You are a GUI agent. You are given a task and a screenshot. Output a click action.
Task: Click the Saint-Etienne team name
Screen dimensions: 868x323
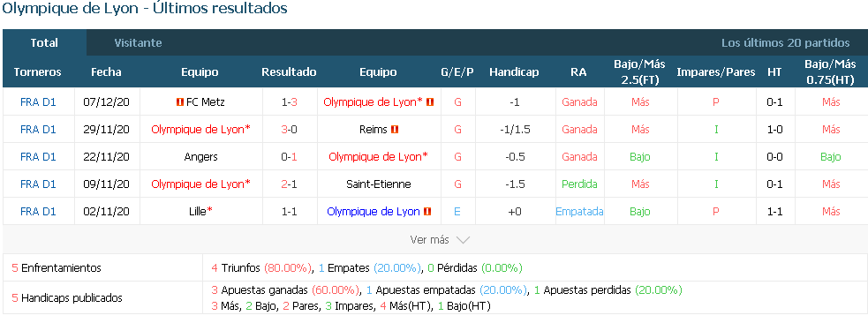(x=378, y=184)
